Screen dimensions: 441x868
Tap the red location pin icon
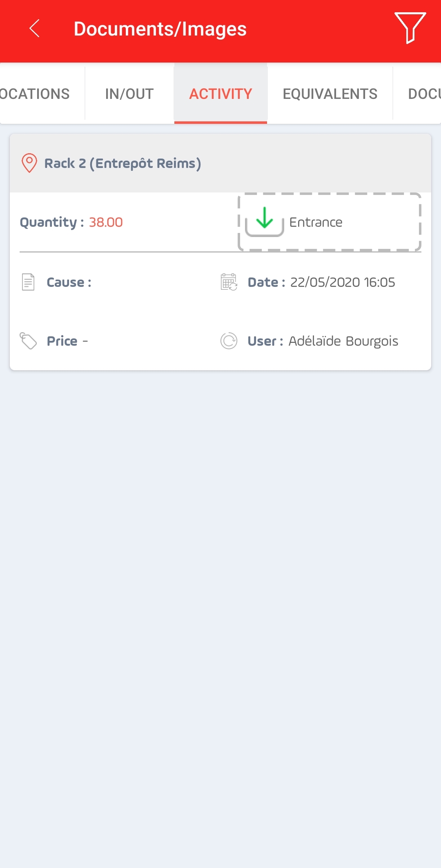(29, 163)
